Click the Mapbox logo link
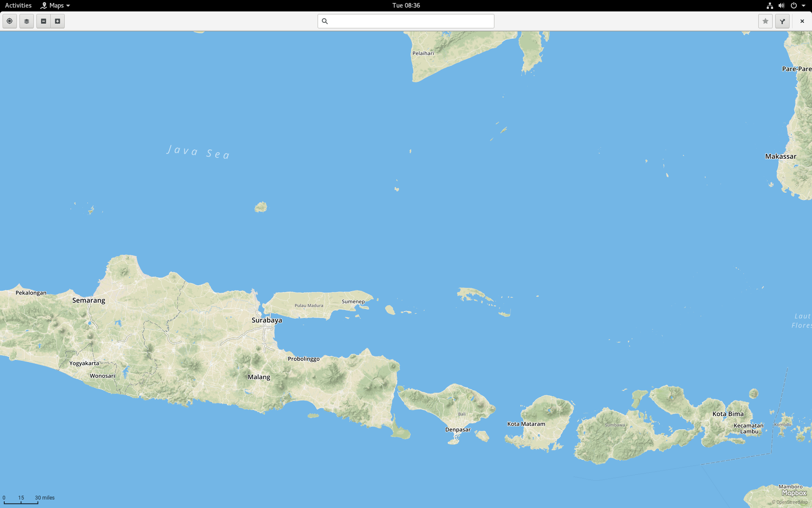The image size is (812, 508). 794,493
